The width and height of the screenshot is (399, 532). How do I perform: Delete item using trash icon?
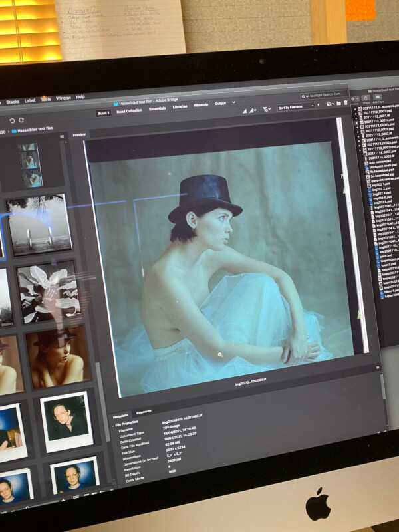tap(345, 102)
